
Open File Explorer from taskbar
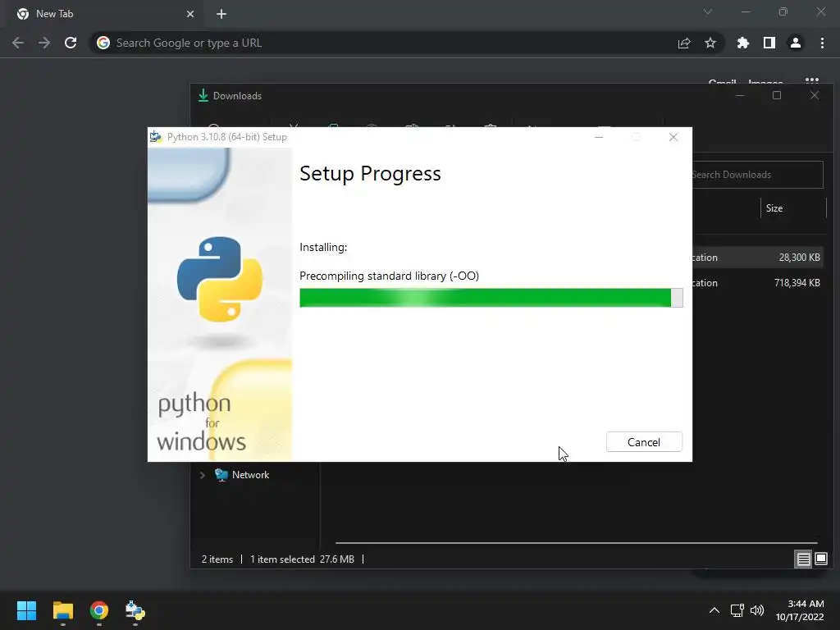click(x=62, y=610)
